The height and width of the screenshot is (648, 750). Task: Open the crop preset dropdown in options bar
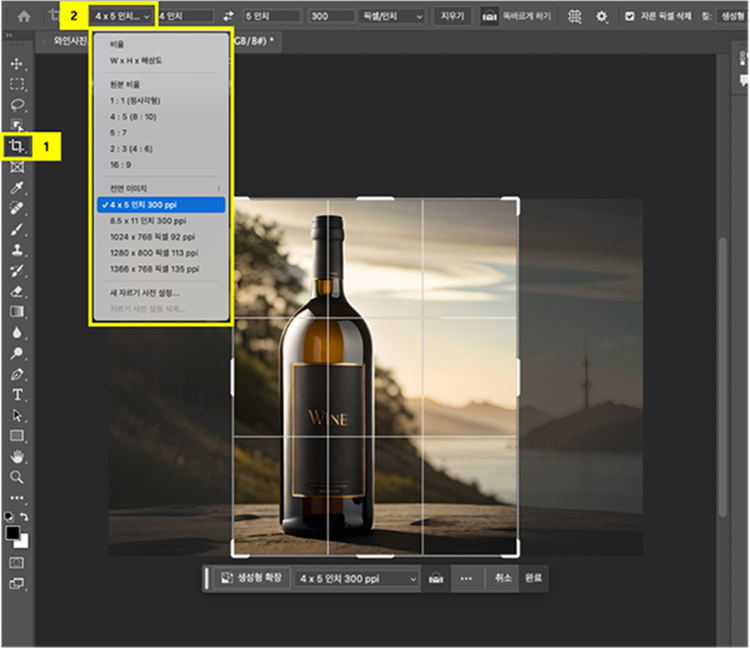pos(123,17)
